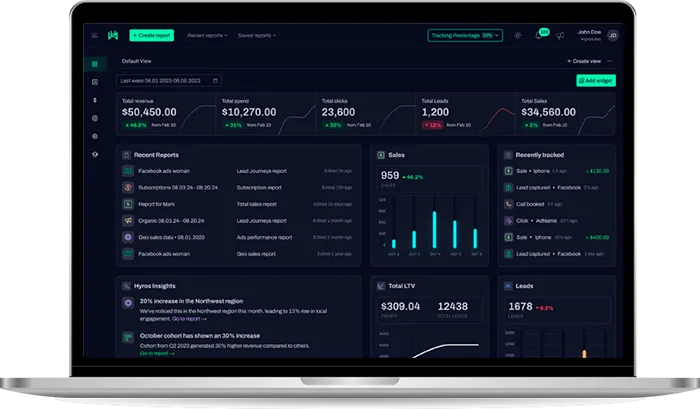
Task: Click icon beside Subscriptions 08.03.24 report
Action: pyautogui.click(x=128, y=188)
